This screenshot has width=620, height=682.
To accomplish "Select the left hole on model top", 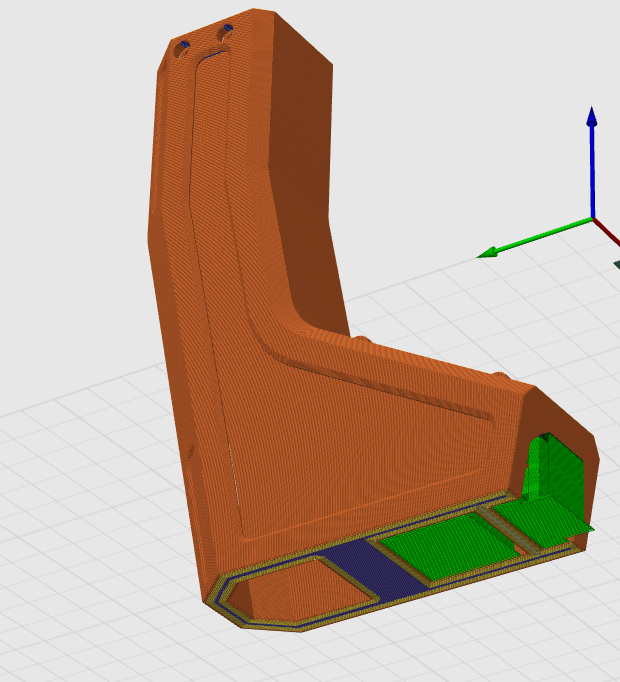I will pyautogui.click(x=181, y=48).
